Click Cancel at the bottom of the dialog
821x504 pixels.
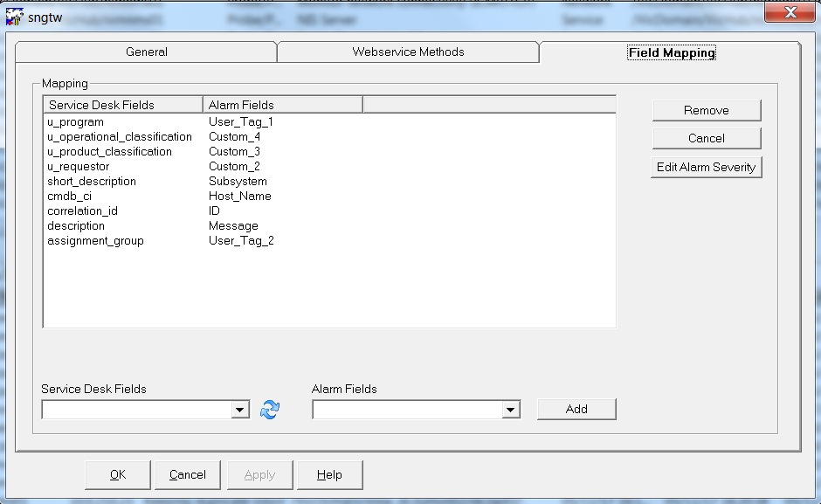[187, 474]
